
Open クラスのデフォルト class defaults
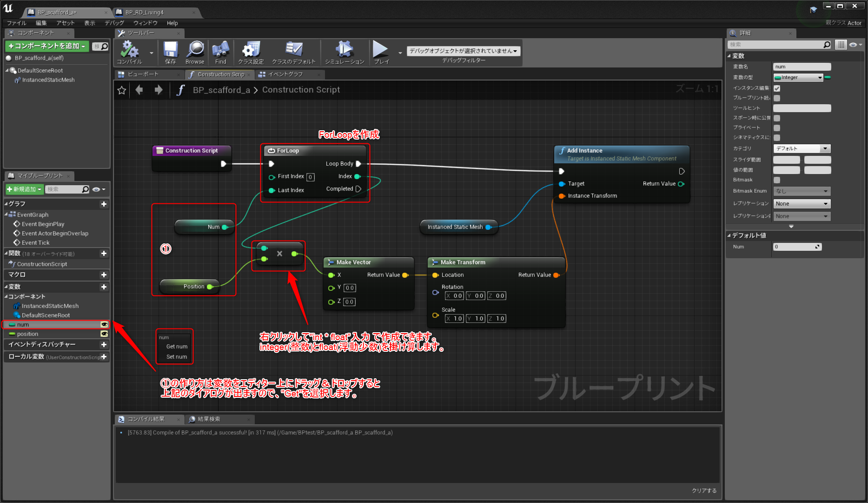(294, 52)
